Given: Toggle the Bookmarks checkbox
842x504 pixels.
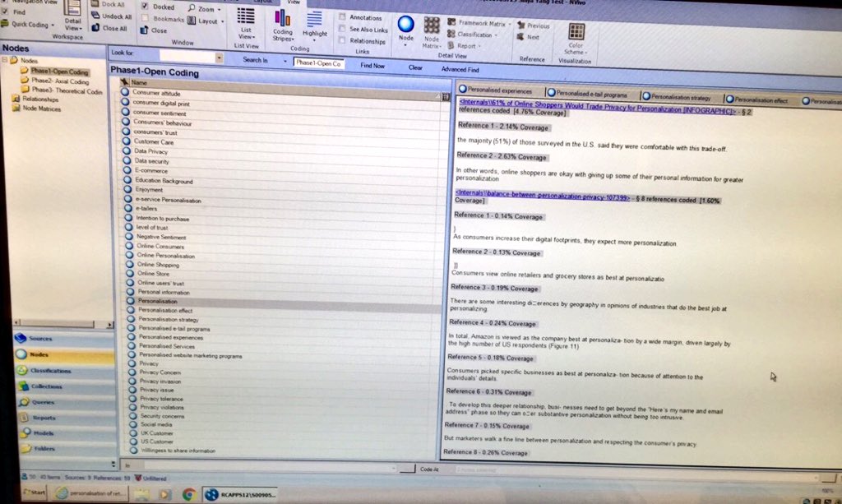Looking at the screenshot, I should click(145, 18).
